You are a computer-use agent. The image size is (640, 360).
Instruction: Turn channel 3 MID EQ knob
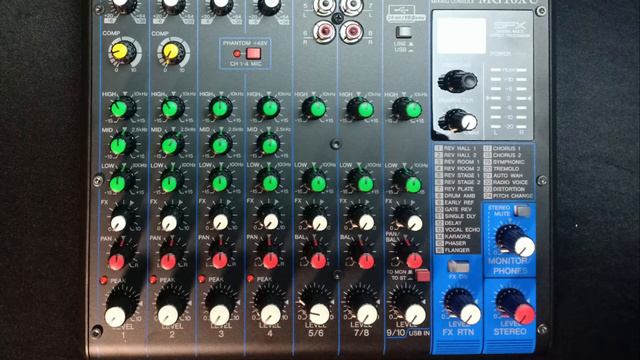click(221, 145)
